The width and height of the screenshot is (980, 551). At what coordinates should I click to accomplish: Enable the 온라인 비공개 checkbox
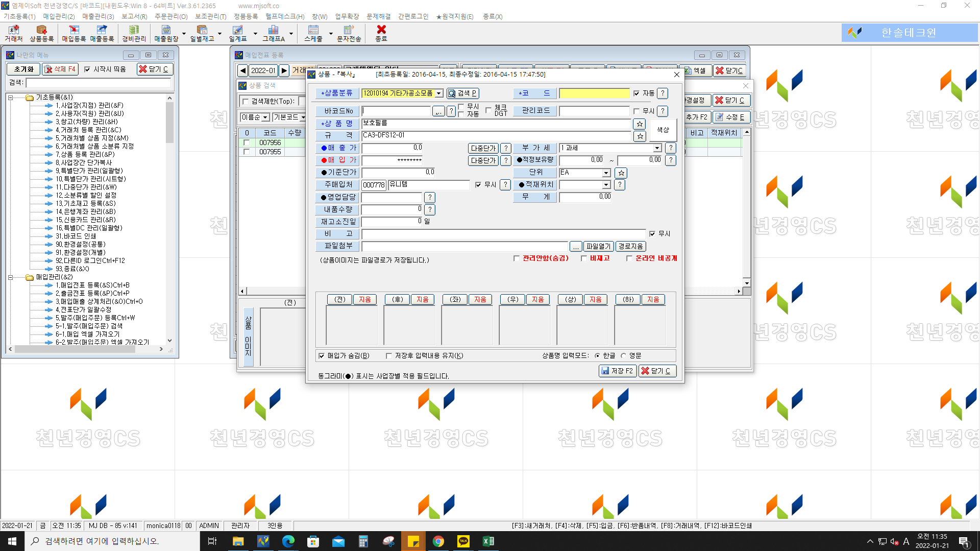pos(629,258)
